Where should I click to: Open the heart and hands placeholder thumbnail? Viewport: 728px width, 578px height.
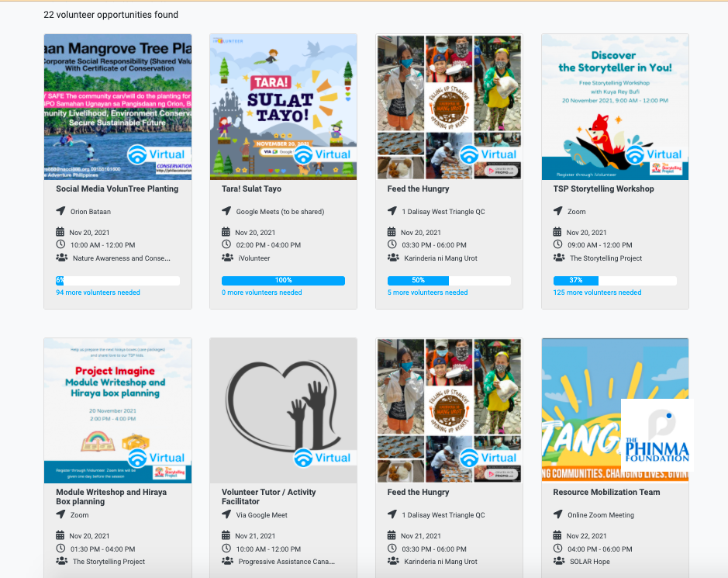coord(283,410)
